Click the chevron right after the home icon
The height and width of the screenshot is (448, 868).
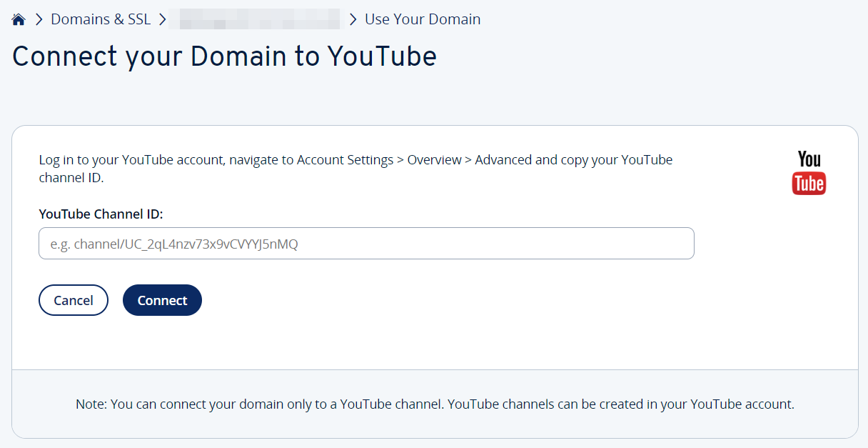coord(38,20)
